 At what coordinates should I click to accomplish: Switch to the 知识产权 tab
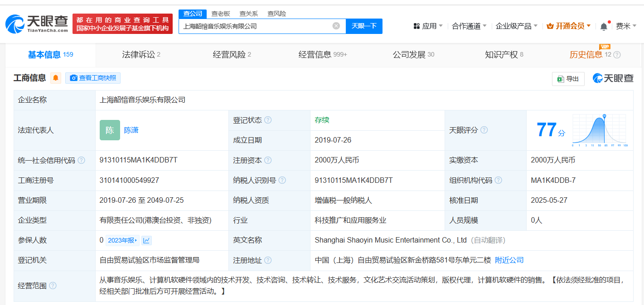504,55
